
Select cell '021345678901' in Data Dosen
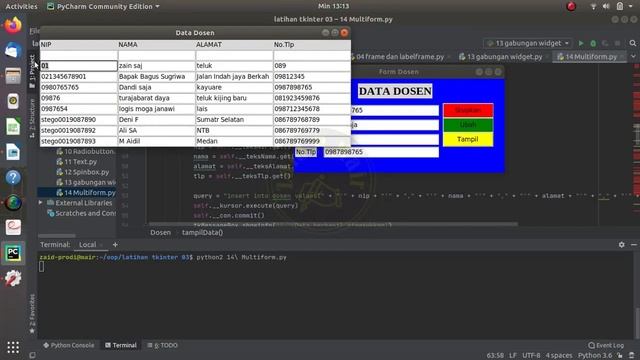pos(78,76)
